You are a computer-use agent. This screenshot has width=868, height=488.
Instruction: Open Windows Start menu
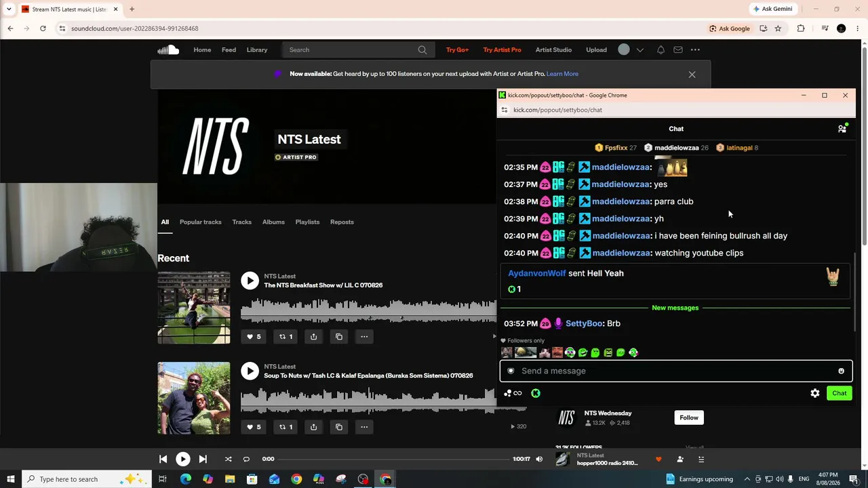pyautogui.click(x=10, y=479)
